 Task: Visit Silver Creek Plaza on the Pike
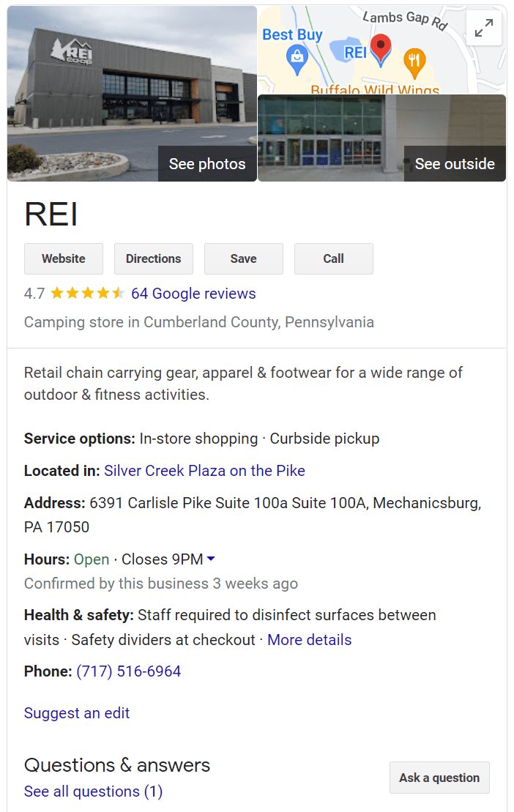point(204,471)
